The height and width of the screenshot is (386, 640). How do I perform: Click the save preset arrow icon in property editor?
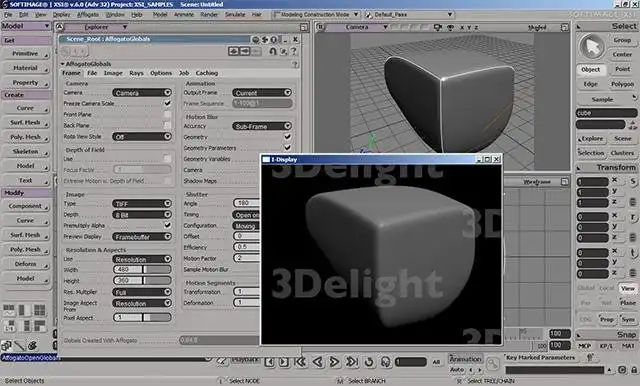pos(244,51)
